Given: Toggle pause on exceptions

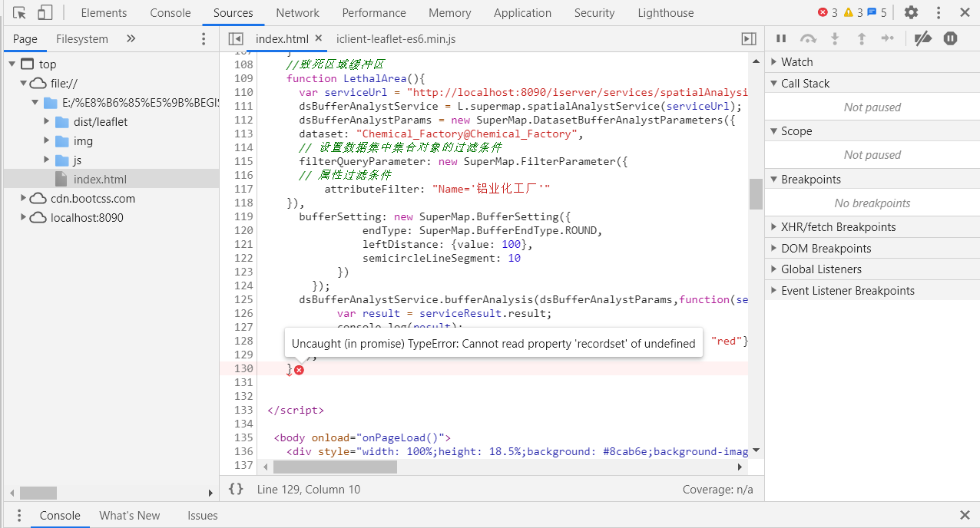Looking at the screenshot, I should coord(951,38).
